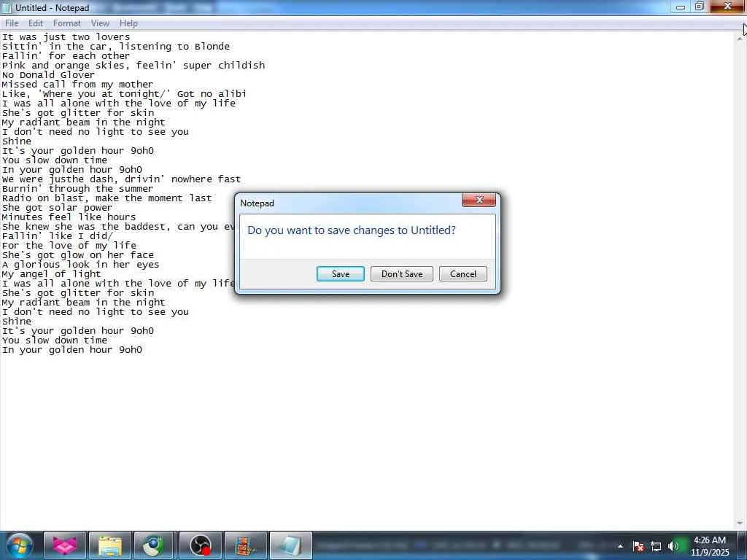Screen dimensions: 747x560
Task: Click the line "She's got glow on her face"
Action: click(77, 255)
